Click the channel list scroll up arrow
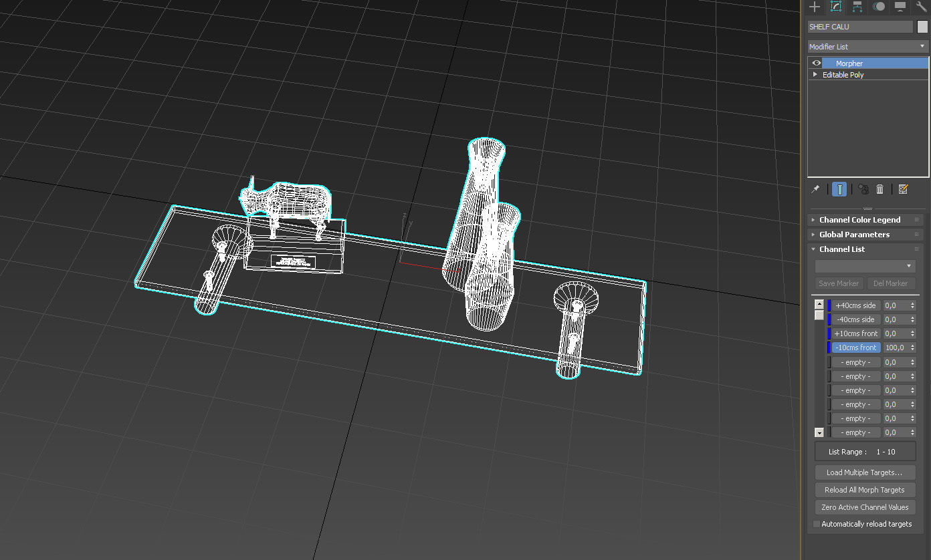This screenshot has height=560, width=931. pos(819,304)
